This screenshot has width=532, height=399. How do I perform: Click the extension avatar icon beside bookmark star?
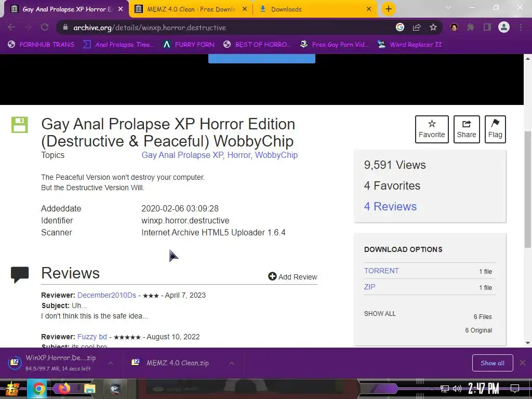click(454, 28)
